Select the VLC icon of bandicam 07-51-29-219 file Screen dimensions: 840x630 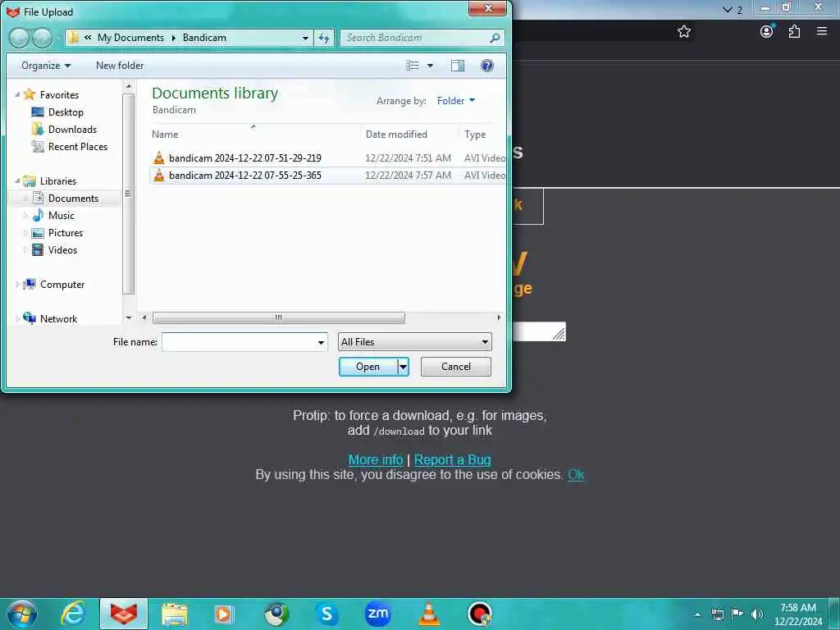click(158, 157)
